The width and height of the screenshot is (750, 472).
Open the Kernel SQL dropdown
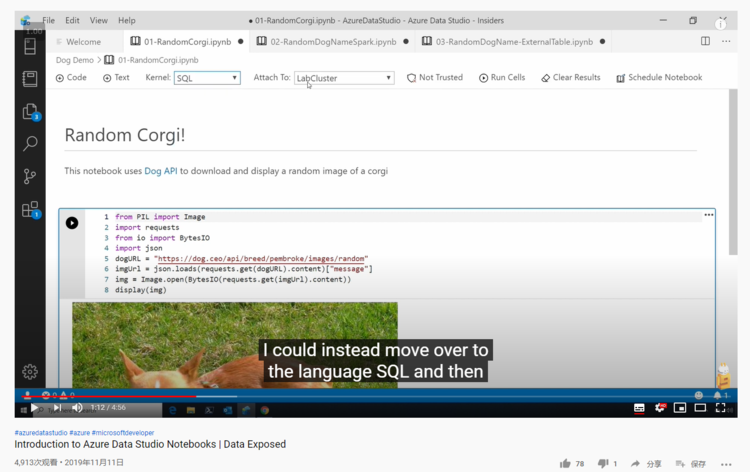tap(207, 78)
